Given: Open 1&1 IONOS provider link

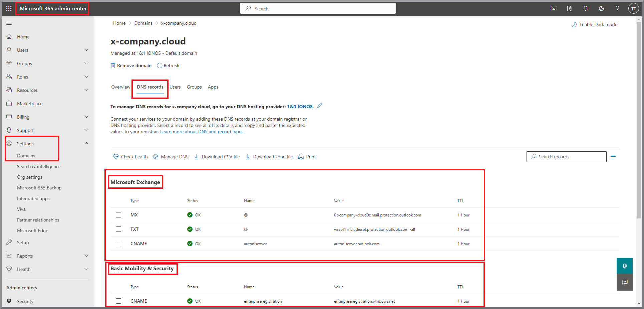Looking at the screenshot, I should [x=300, y=107].
